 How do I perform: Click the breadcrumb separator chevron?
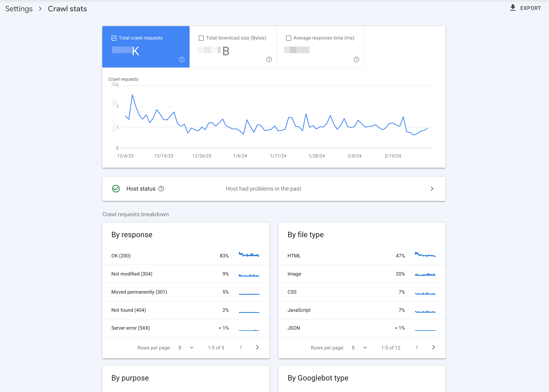click(40, 9)
